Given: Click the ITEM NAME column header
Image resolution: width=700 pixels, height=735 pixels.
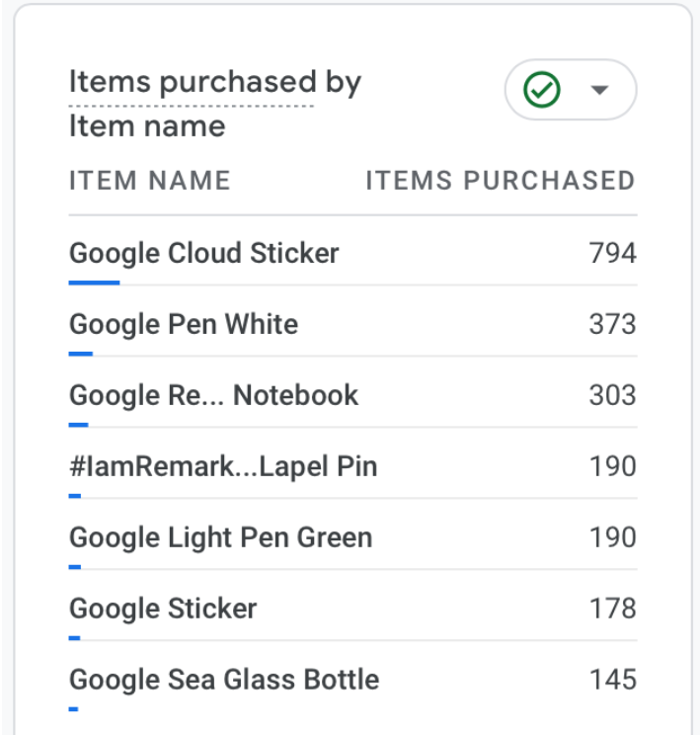Looking at the screenshot, I should [149, 181].
